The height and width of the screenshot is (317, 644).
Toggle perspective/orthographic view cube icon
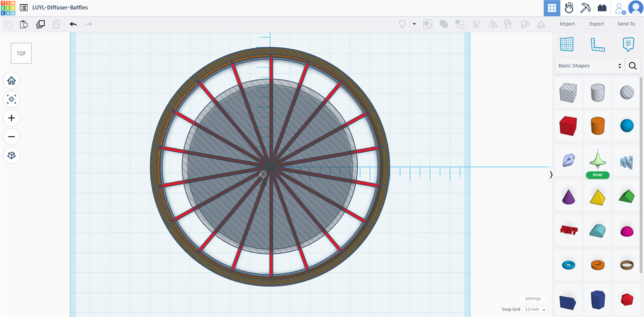(12, 155)
